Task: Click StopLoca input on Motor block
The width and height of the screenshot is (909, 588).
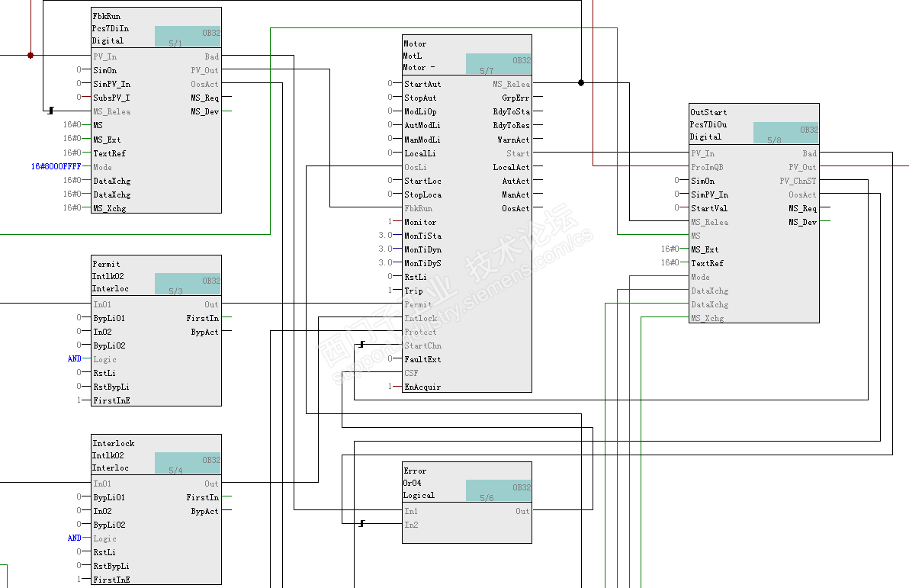Action: coord(422,194)
